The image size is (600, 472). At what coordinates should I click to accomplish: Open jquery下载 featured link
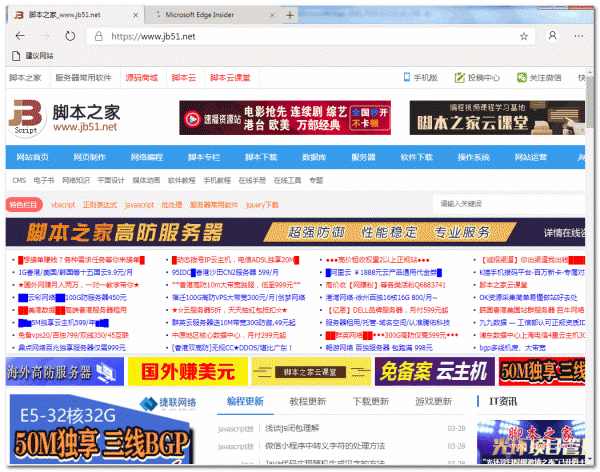[262, 205]
